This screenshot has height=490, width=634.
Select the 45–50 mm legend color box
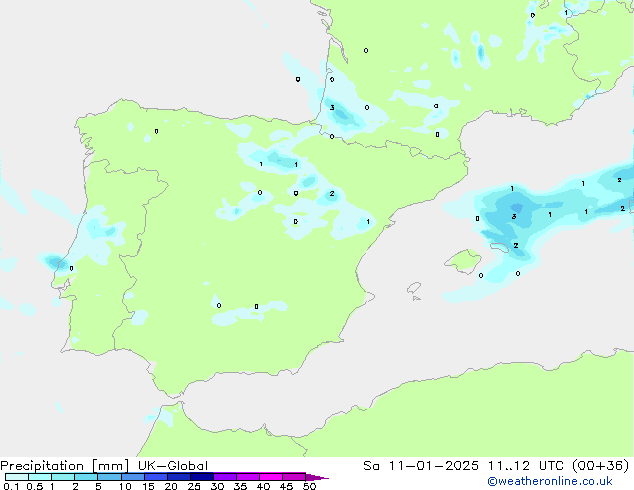pos(294,477)
